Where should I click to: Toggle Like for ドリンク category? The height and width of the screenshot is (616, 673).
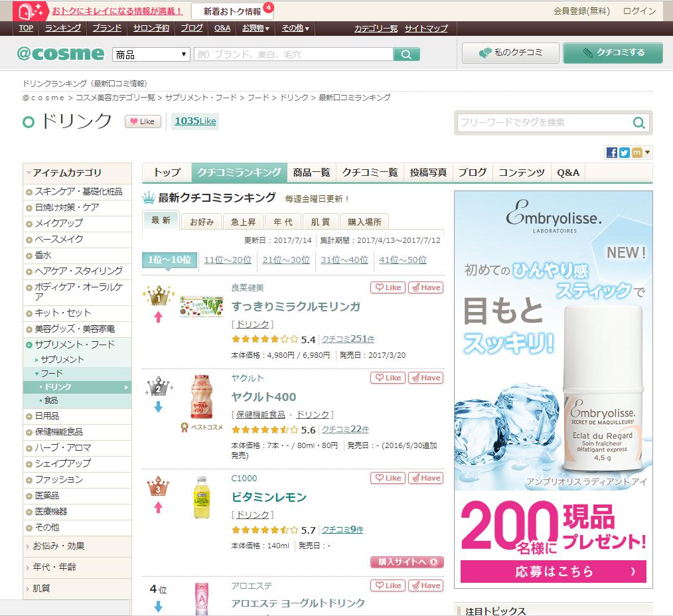[x=143, y=121]
